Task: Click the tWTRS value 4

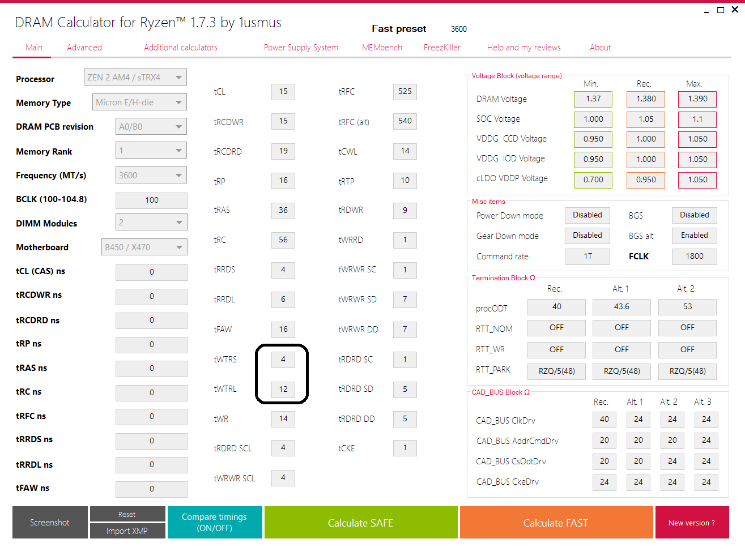Action: (283, 360)
